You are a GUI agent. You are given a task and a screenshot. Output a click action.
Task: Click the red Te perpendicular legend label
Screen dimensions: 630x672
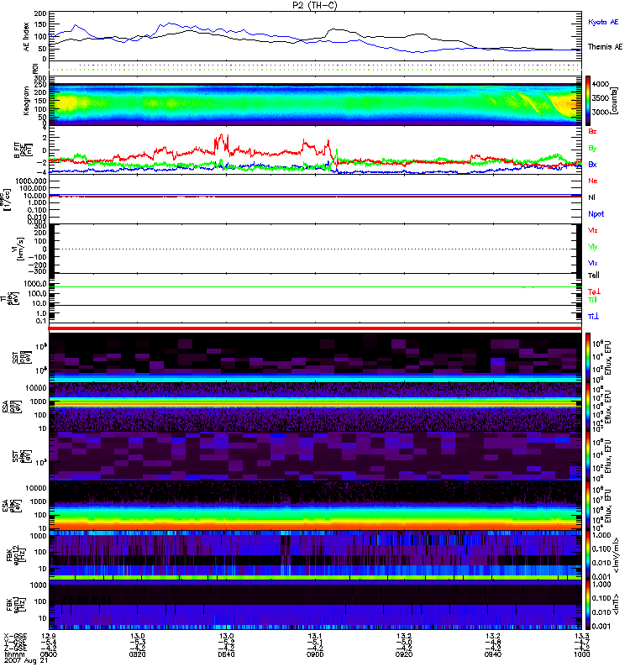(x=594, y=291)
